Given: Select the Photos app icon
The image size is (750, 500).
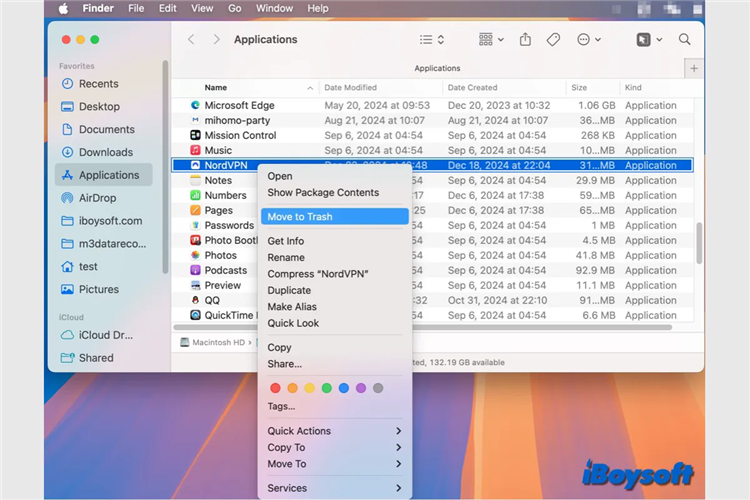Looking at the screenshot, I should [195, 255].
